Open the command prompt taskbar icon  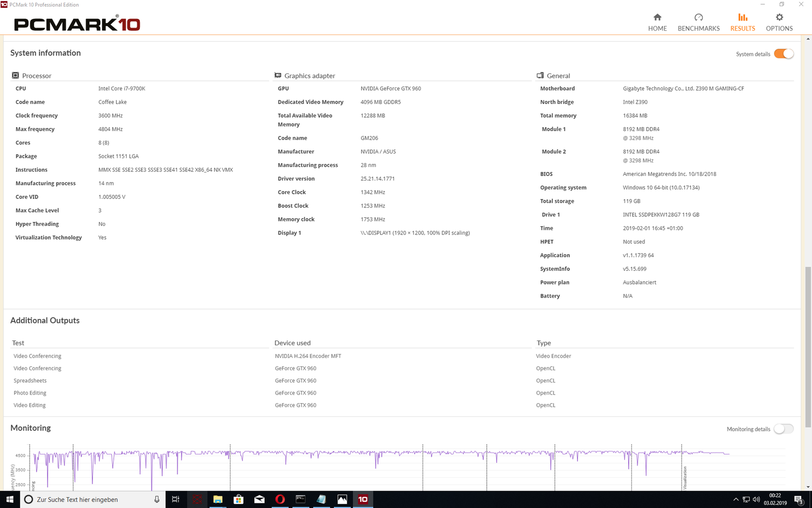click(x=300, y=499)
